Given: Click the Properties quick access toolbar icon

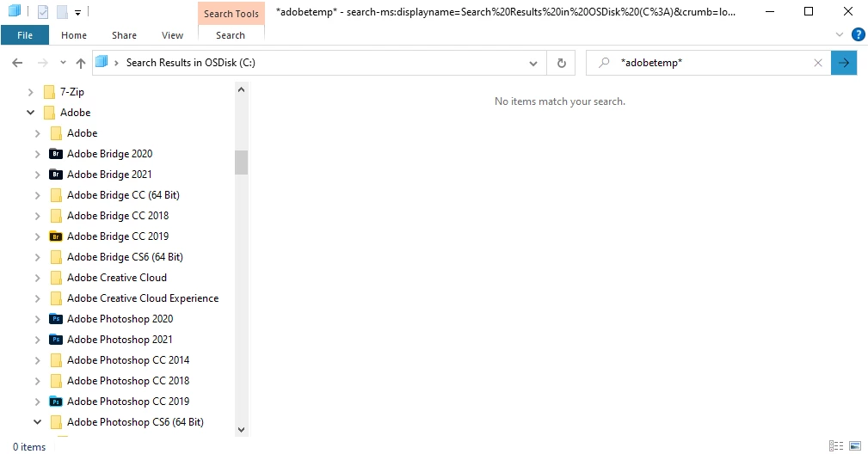Looking at the screenshot, I should (x=43, y=12).
